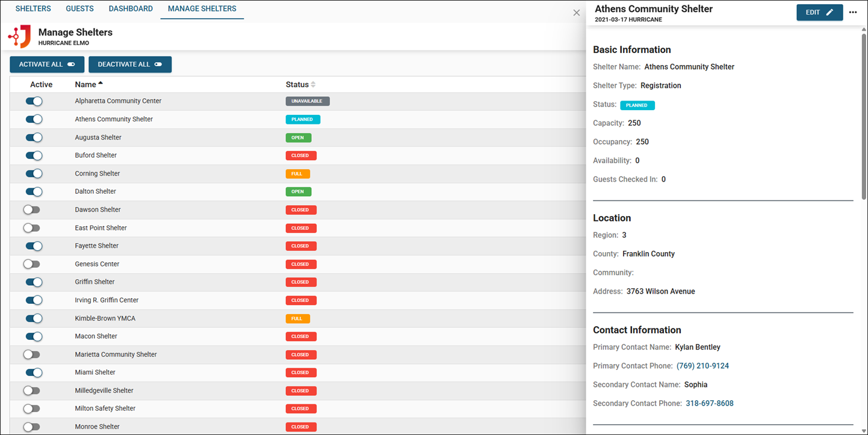Image resolution: width=868 pixels, height=435 pixels.
Task: Open the Guests tab
Action: pyautogui.click(x=79, y=9)
